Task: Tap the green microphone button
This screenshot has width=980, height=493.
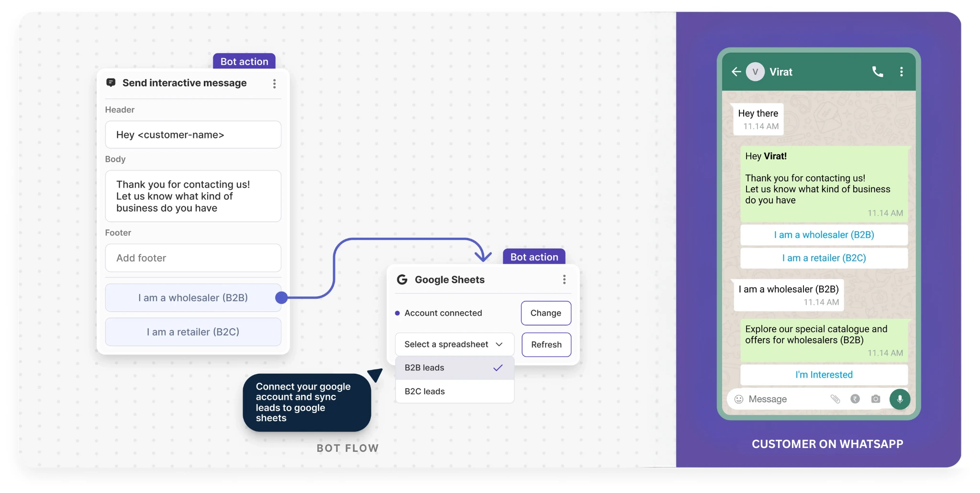Action: 899,399
